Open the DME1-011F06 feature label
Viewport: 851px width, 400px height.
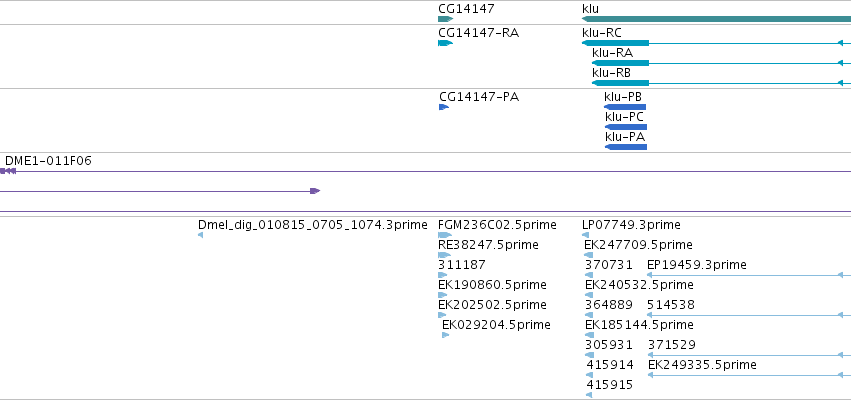pos(48,161)
